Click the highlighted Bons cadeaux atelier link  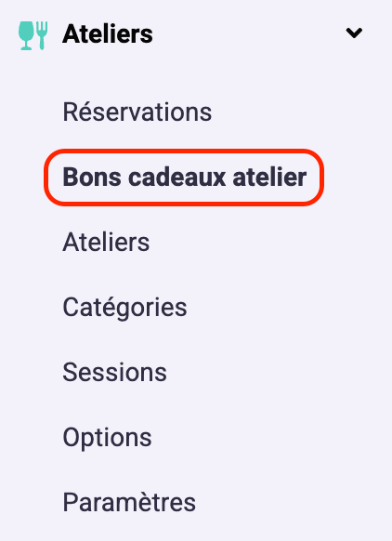click(185, 178)
